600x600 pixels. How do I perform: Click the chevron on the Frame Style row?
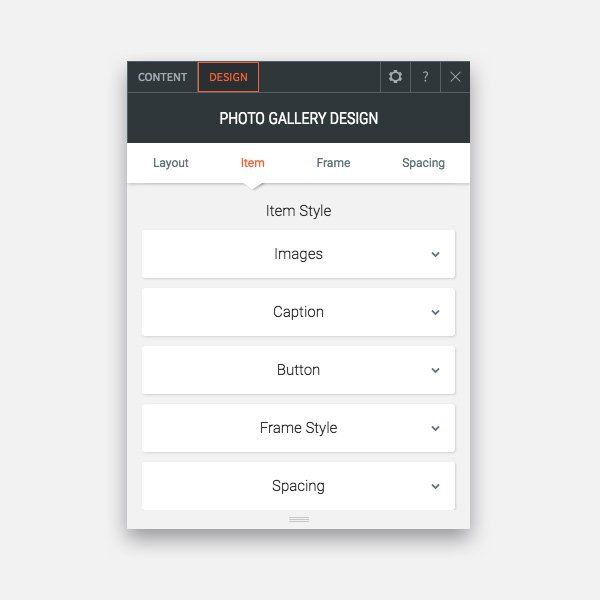pos(435,429)
